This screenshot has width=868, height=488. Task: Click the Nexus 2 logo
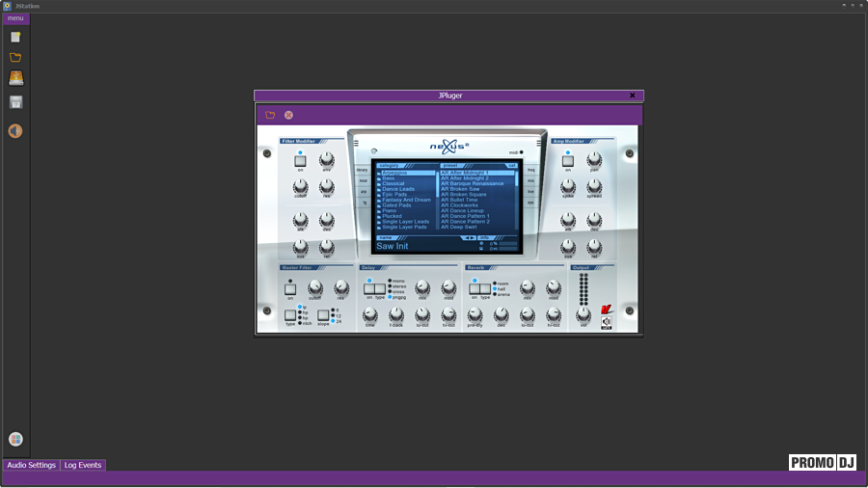[x=448, y=146]
